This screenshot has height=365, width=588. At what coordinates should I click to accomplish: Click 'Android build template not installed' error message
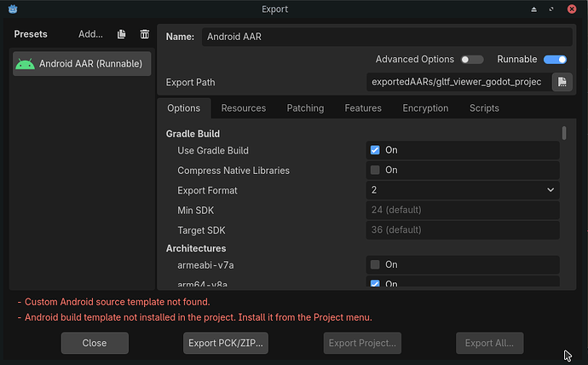coord(199,317)
